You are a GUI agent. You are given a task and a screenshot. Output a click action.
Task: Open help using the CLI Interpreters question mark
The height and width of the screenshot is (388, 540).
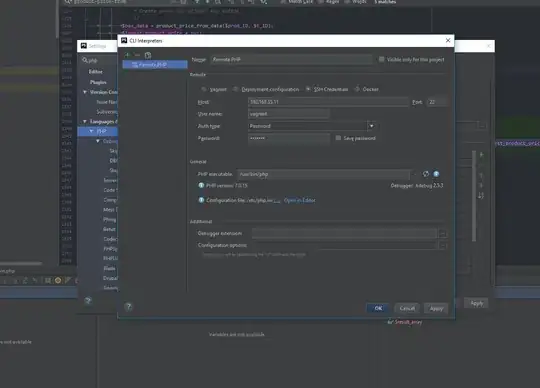pos(128,306)
